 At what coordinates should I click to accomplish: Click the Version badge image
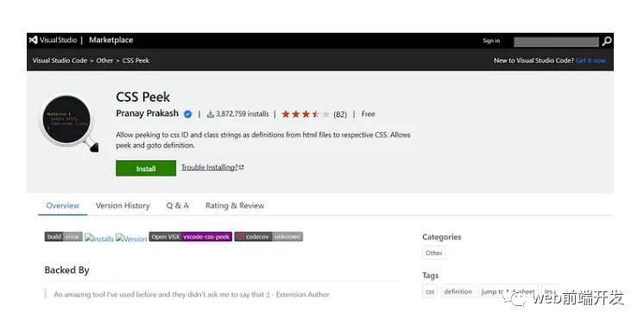(x=131, y=239)
